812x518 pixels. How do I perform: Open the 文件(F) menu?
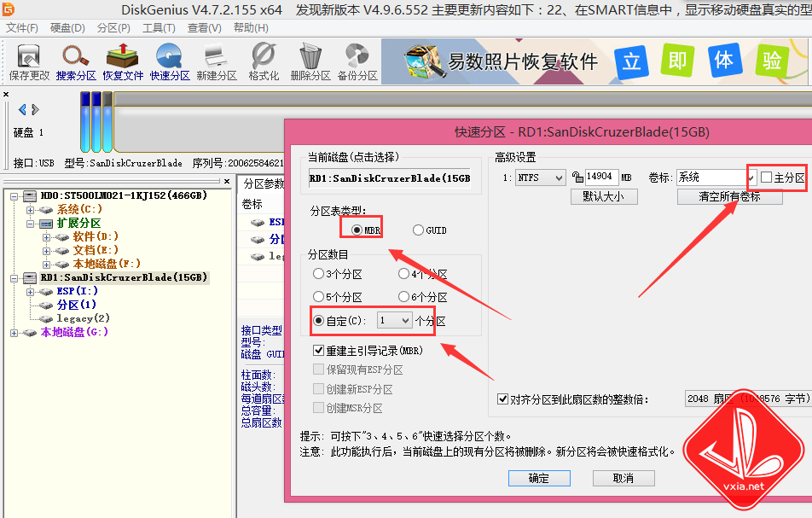pos(22,28)
